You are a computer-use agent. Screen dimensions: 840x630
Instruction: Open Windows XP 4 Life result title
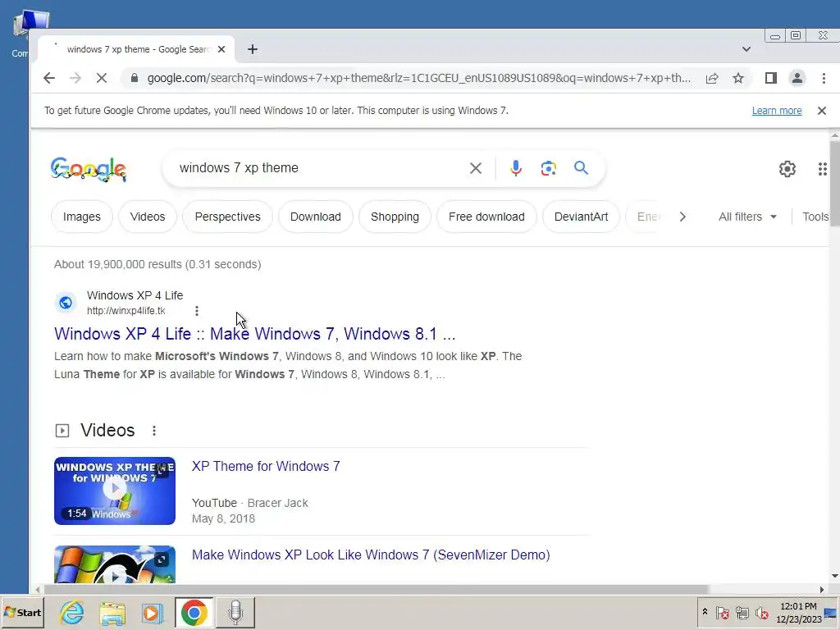(x=255, y=334)
